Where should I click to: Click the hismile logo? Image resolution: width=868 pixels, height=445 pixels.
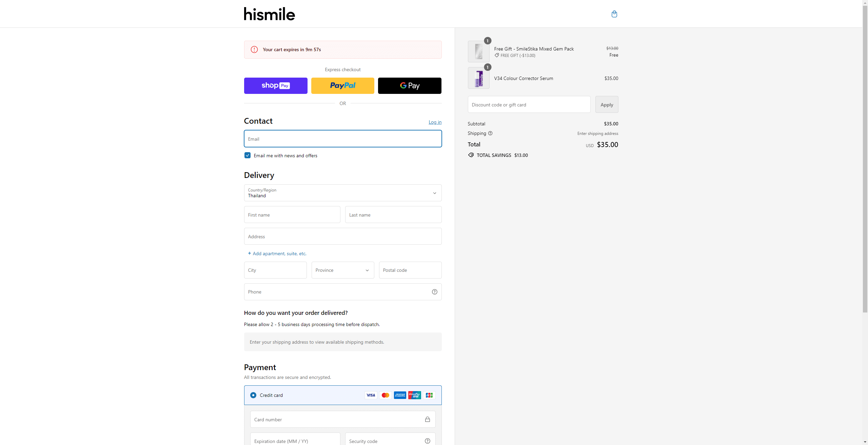(269, 14)
